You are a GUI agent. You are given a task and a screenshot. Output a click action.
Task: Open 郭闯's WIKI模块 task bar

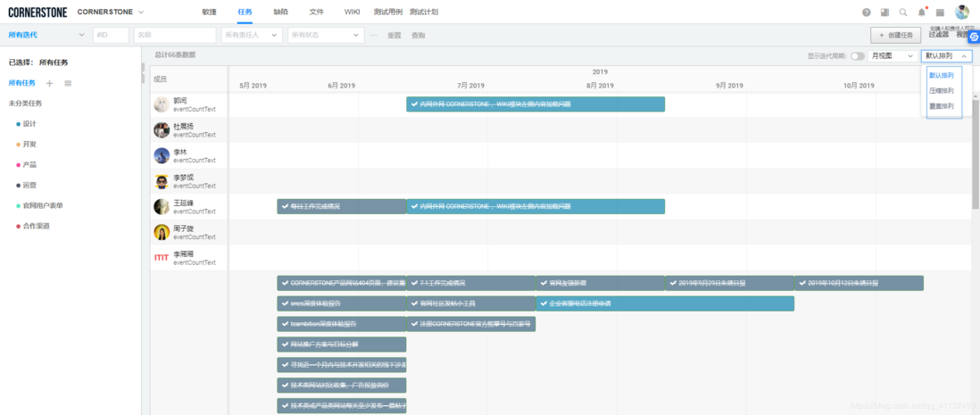pyautogui.click(x=536, y=104)
